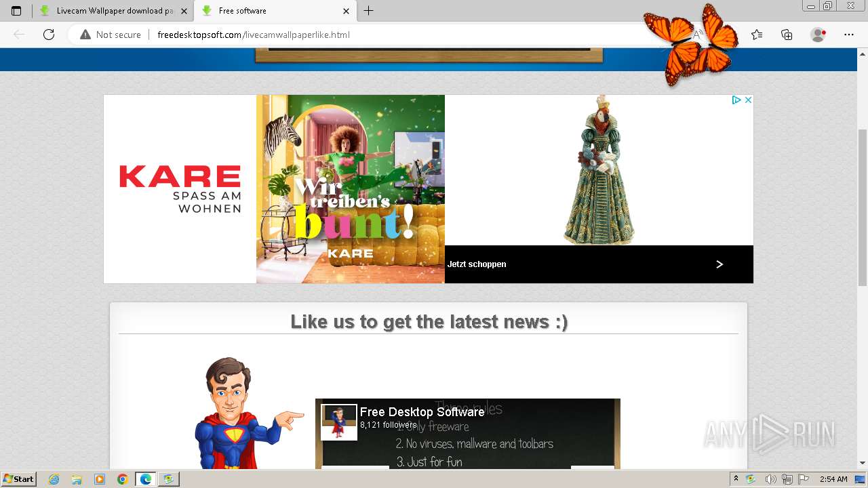Close the Free software tab
The width and height of the screenshot is (868, 488).
coord(346,11)
